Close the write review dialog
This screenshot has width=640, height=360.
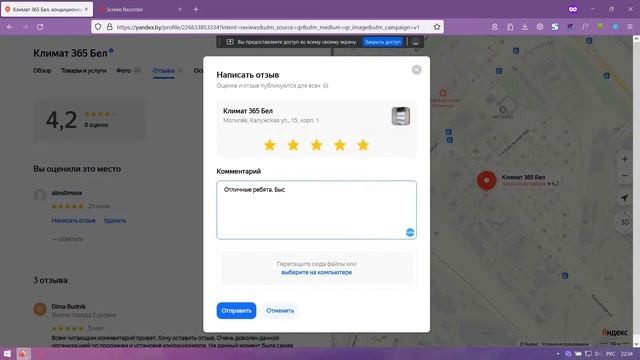416,70
